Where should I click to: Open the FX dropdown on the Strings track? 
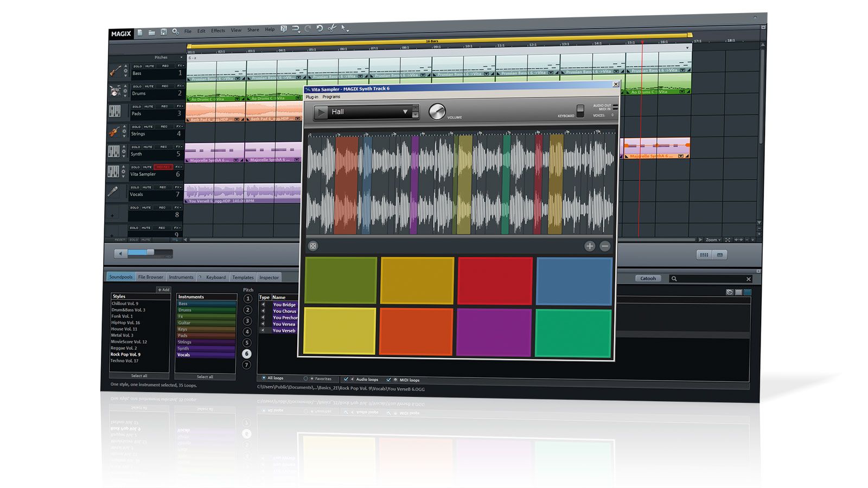(180, 126)
